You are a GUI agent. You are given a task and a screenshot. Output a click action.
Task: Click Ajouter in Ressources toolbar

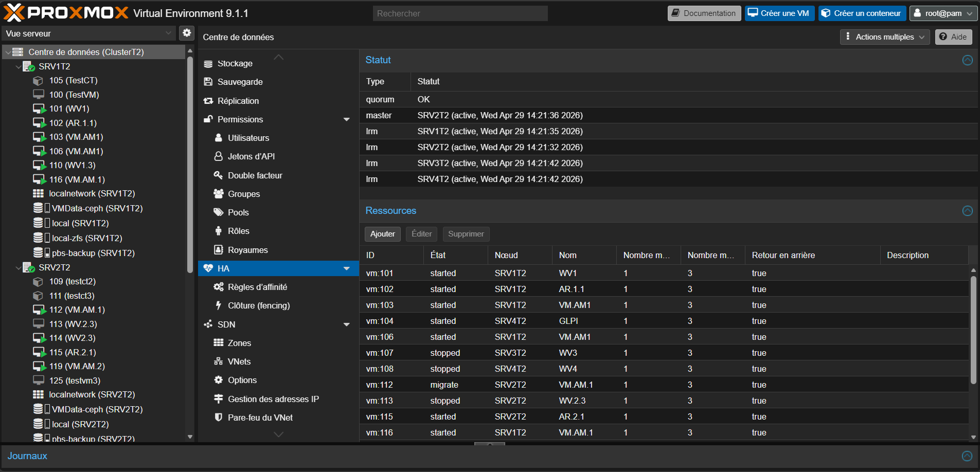(383, 234)
